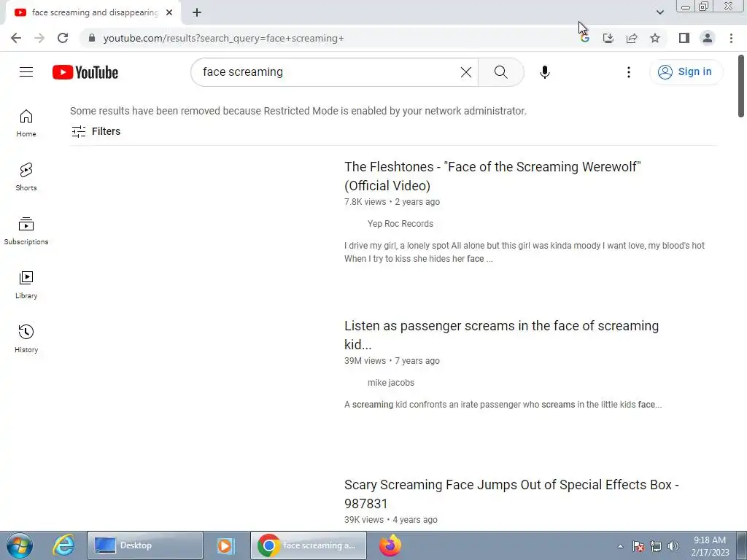Share this page using the share icon
The width and height of the screenshot is (747, 560).
(632, 38)
